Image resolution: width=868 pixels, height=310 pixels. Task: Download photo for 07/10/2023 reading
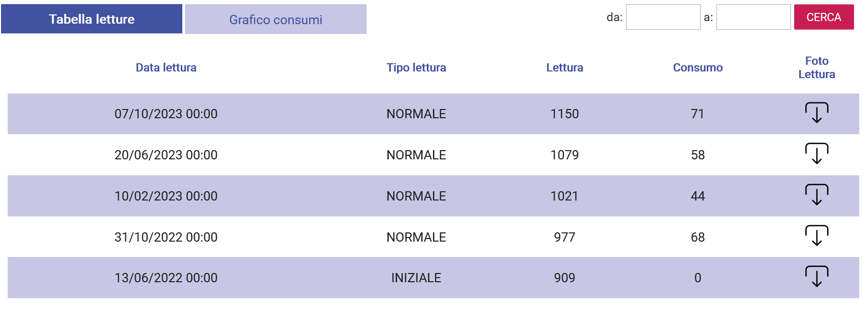point(817,113)
